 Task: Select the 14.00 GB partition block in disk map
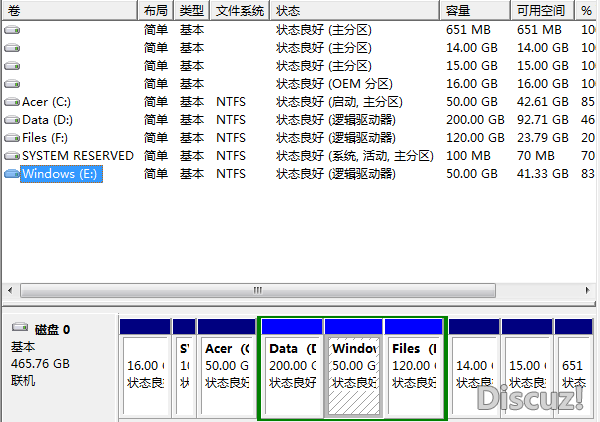pyautogui.click(x=474, y=368)
